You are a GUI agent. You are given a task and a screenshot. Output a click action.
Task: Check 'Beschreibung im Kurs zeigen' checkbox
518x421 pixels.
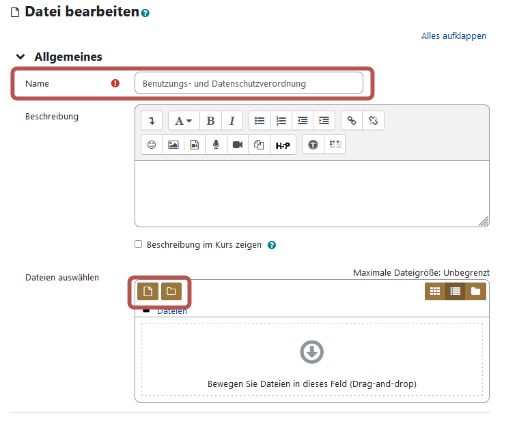tap(138, 244)
